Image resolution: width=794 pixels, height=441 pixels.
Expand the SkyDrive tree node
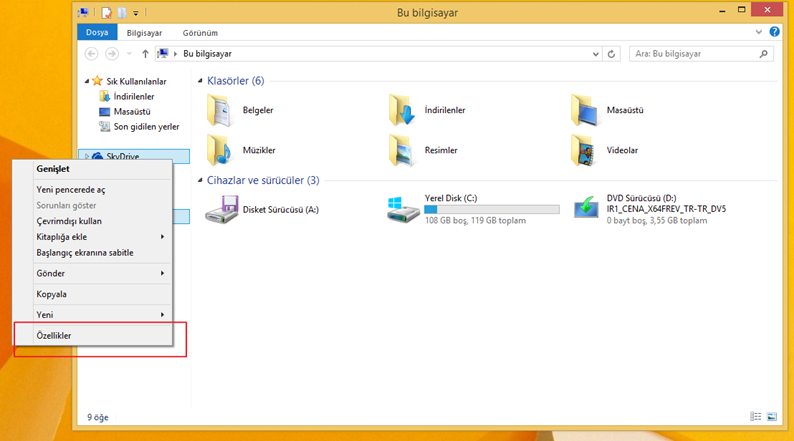coord(87,156)
